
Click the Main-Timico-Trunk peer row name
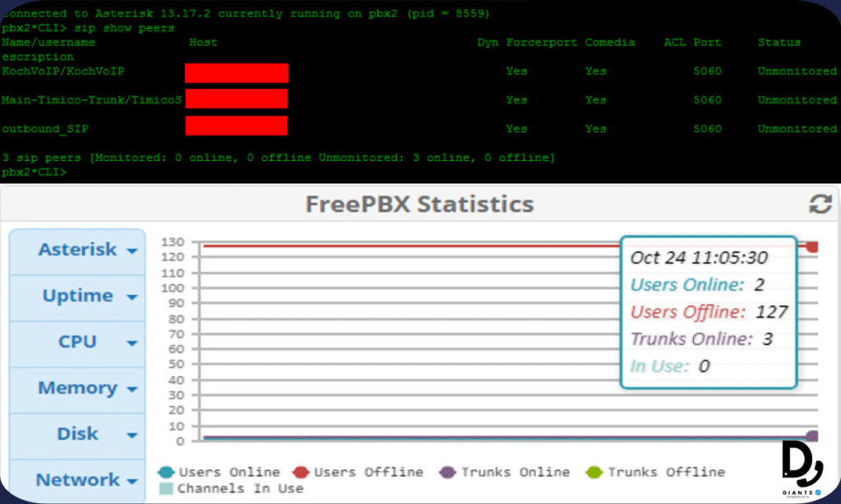click(92, 100)
